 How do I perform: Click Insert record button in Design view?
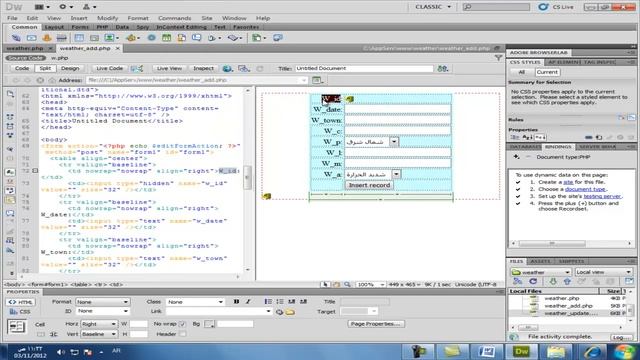click(x=369, y=185)
